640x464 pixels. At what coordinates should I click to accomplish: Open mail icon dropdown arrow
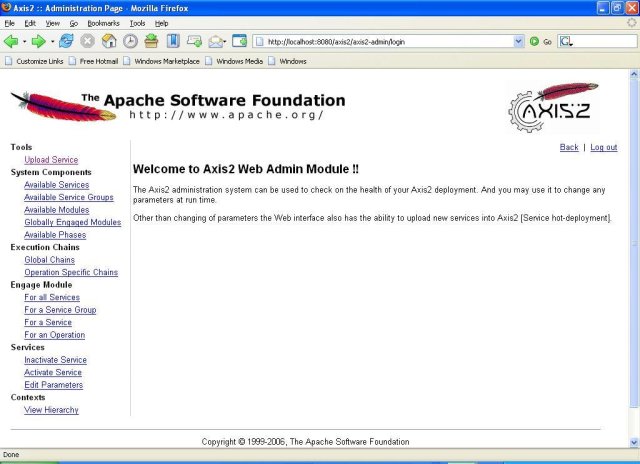(x=224, y=42)
